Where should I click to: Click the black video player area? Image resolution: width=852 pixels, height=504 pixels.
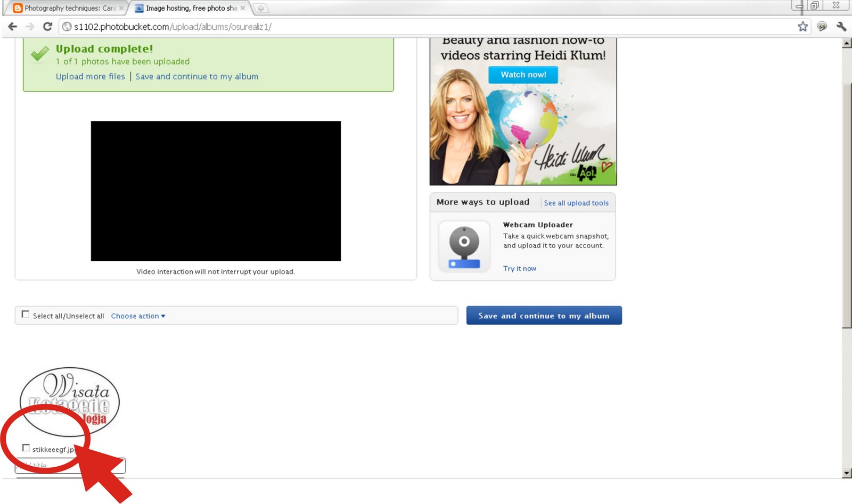click(216, 191)
